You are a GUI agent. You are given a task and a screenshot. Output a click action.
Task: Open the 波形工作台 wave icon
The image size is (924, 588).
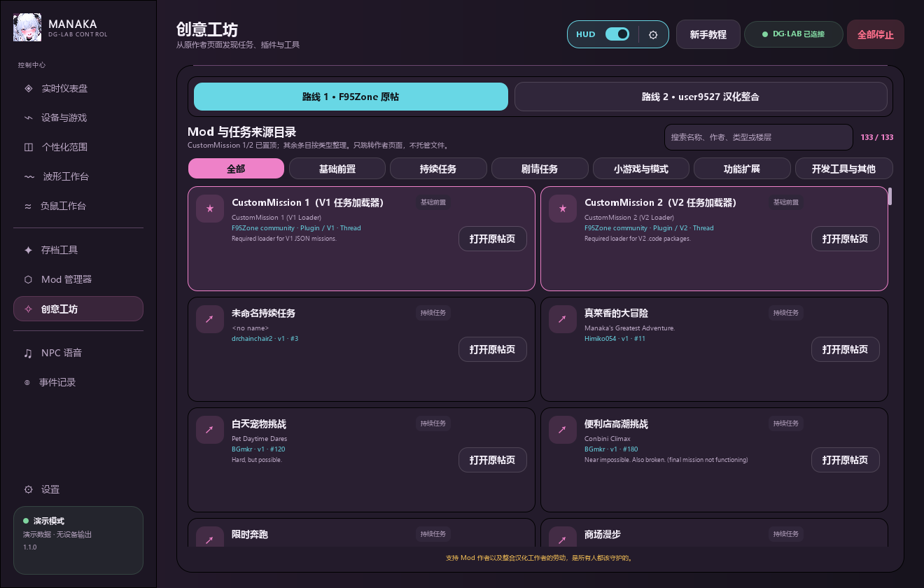point(29,176)
